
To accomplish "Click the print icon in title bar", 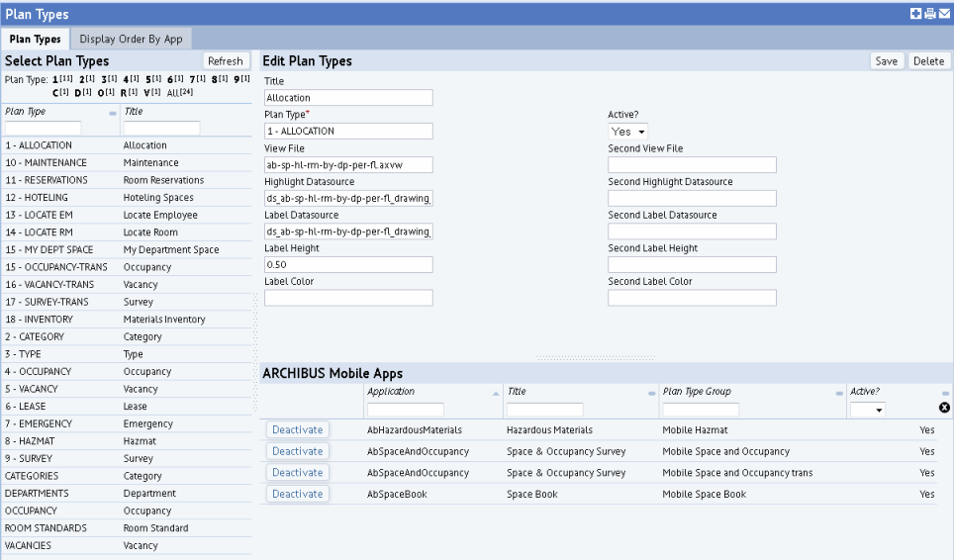I will (x=929, y=14).
